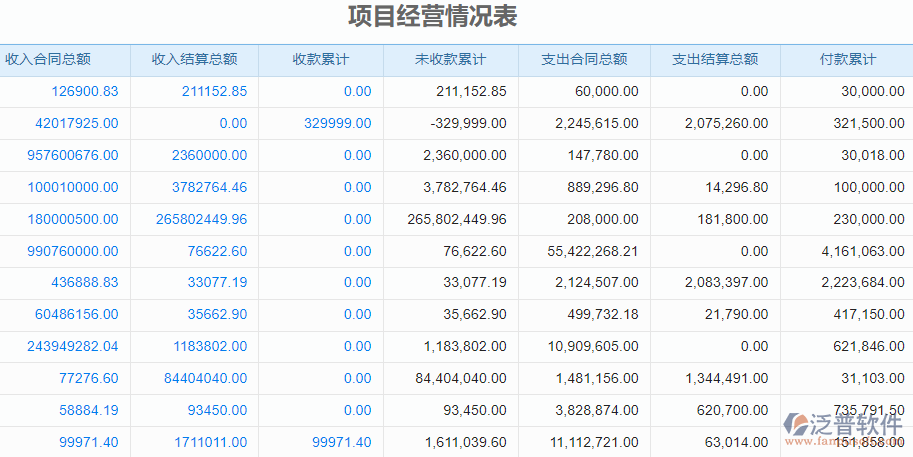The image size is (913, 457).
Task: Open the 211152.85 income settlement link
Action: pos(214,92)
